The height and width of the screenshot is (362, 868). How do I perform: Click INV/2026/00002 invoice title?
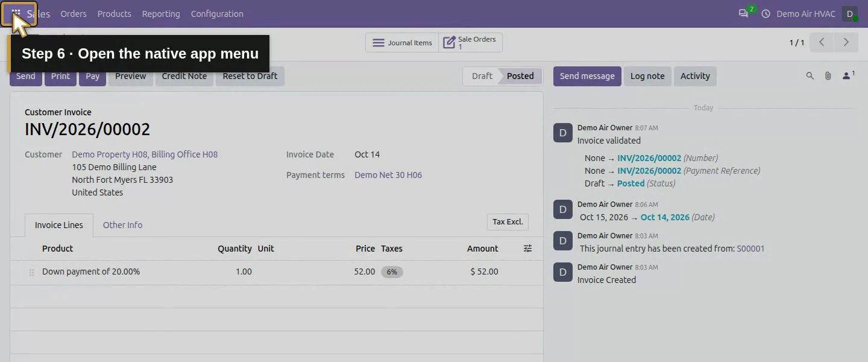click(87, 129)
